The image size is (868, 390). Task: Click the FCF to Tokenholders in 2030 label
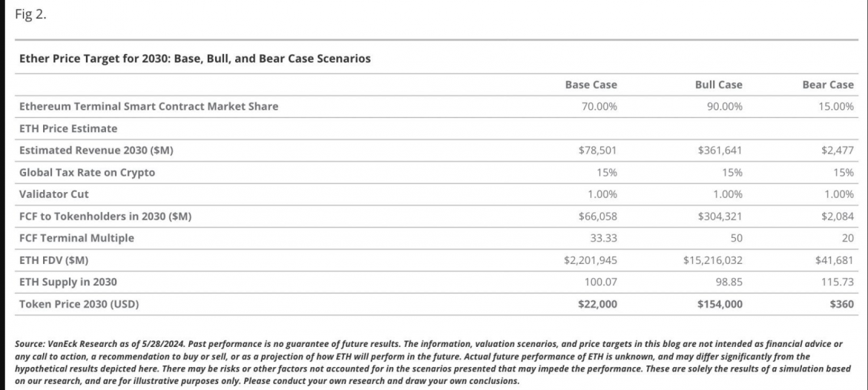point(111,217)
